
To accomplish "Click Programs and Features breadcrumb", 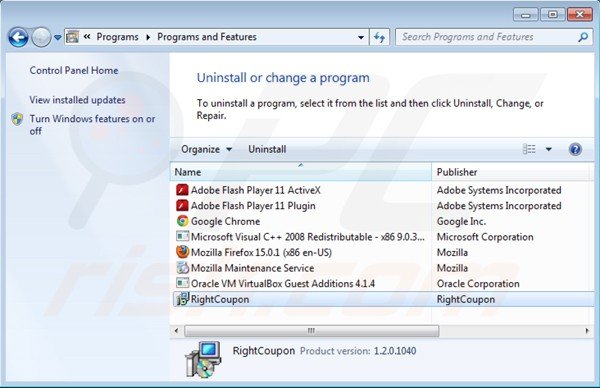I will click(207, 37).
